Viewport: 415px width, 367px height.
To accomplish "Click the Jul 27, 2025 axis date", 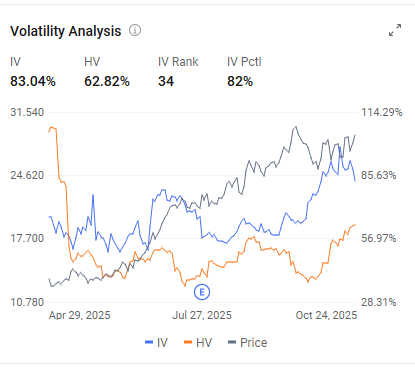I will [x=202, y=315].
